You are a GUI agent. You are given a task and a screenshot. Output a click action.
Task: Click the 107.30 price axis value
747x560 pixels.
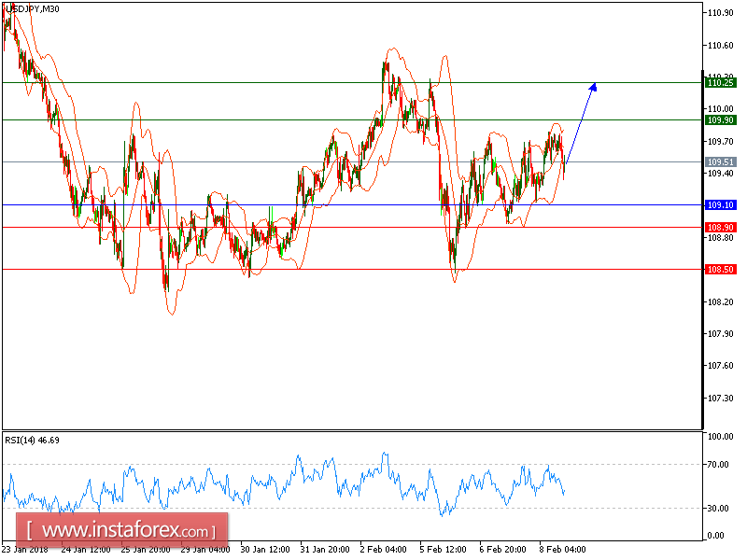pyautogui.click(x=720, y=399)
